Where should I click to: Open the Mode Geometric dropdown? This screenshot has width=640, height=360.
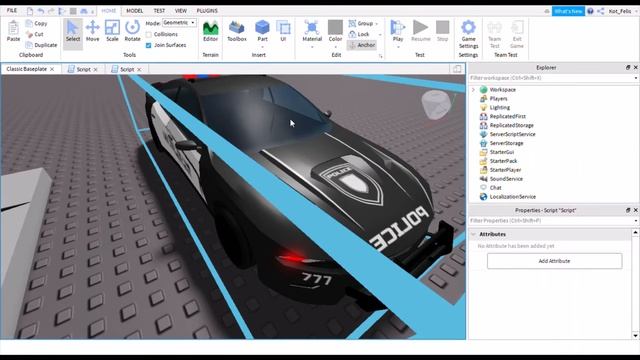point(179,23)
